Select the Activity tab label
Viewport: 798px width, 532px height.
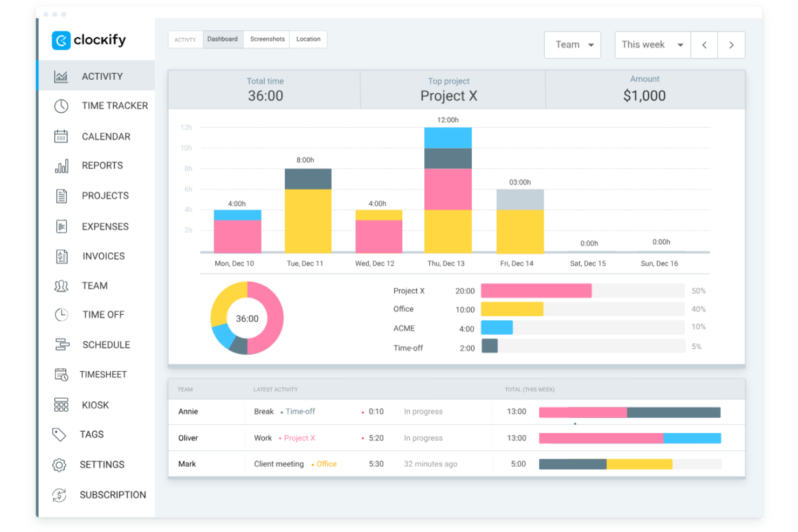click(x=185, y=40)
